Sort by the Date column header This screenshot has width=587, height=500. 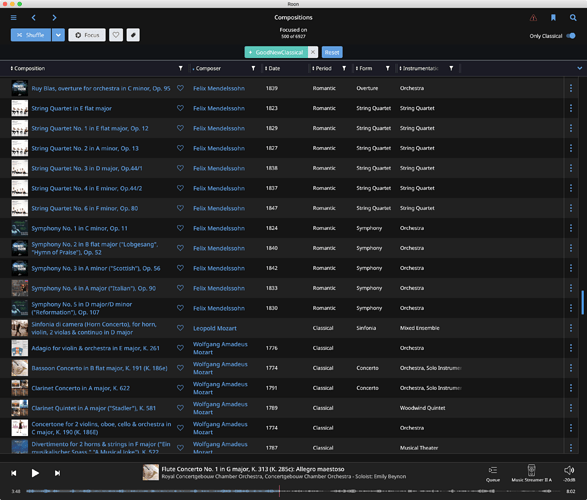pyautogui.click(x=273, y=68)
